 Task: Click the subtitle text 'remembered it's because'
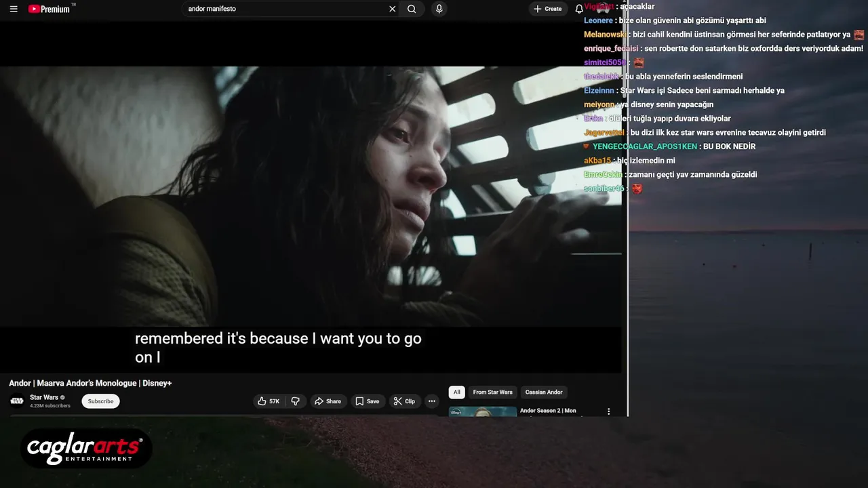(221, 338)
